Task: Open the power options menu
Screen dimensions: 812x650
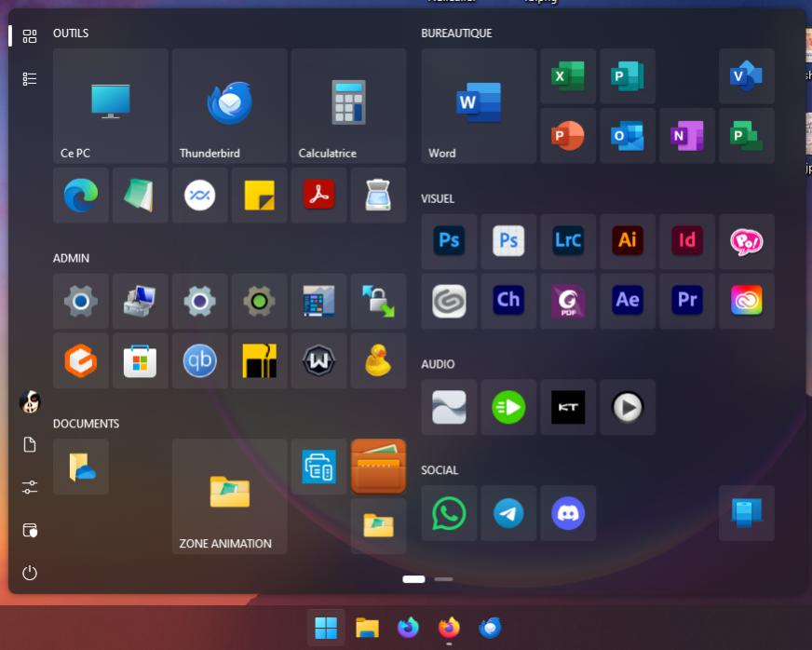Action: tap(30, 573)
